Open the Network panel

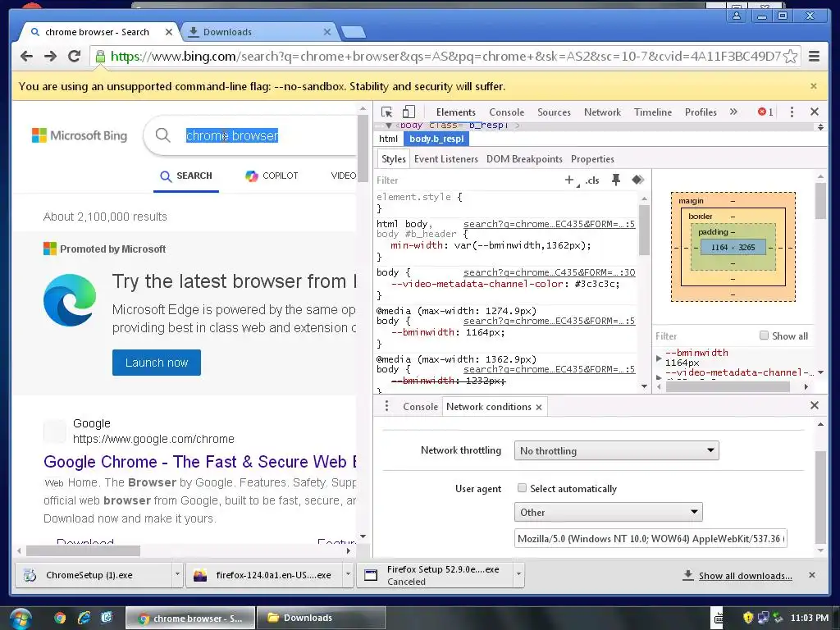(x=602, y=112)
